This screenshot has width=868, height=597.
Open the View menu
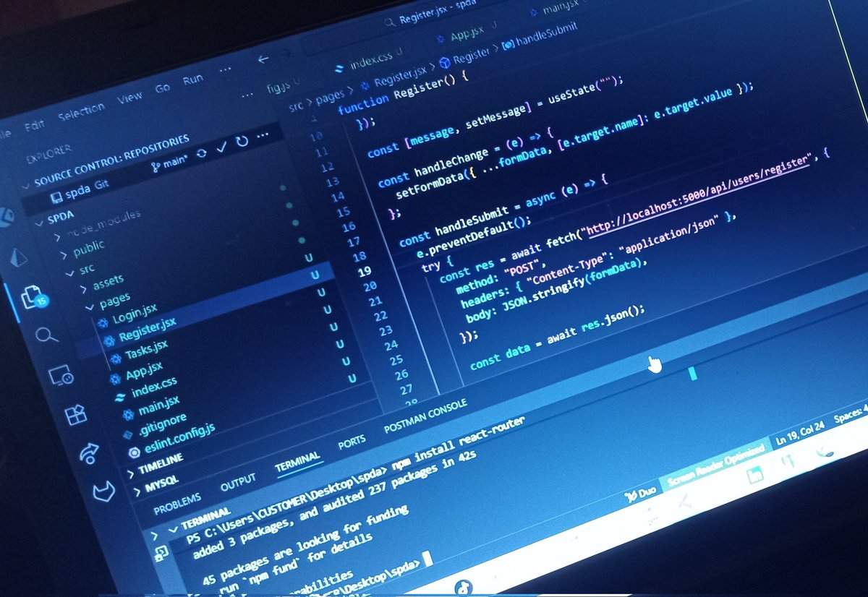pyautogui.click(x=129, y=98)
